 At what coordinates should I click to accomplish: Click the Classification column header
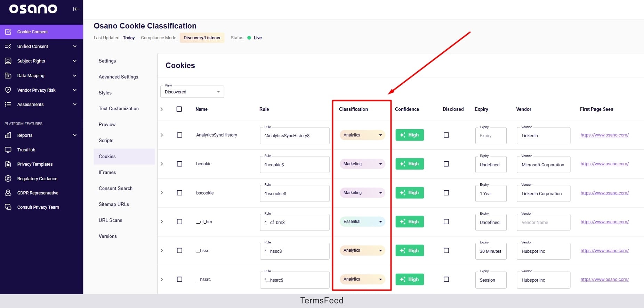[353, 109]
